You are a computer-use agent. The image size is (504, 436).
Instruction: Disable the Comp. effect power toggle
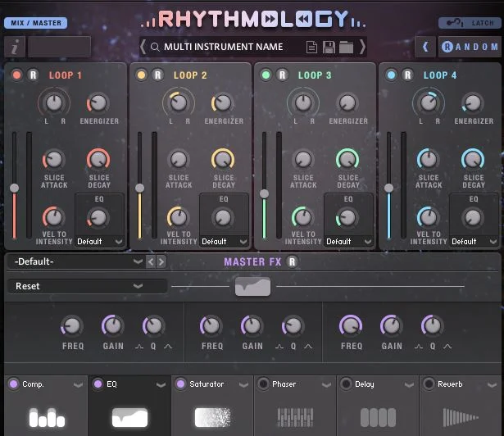[x=13, y=384]
